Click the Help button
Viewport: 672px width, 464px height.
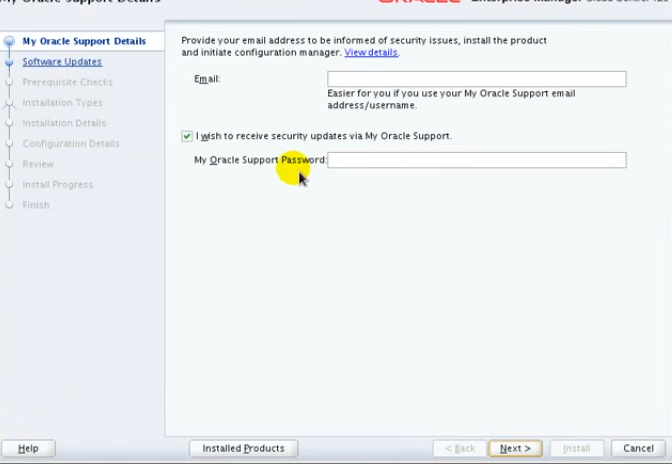pos(28,448)
